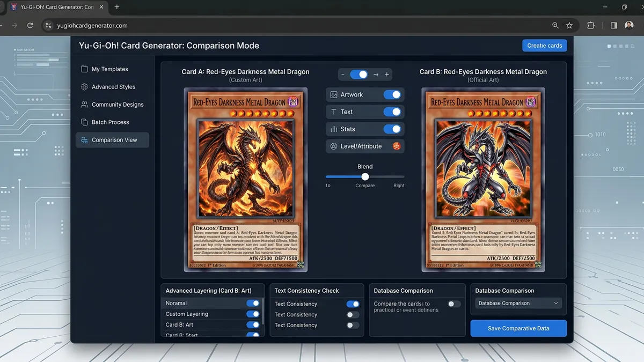Image resolution: width=644 pixels, height=362 pixels.
Task: Open the Level/Attribute dragon attribute icon
Action: 397,146
